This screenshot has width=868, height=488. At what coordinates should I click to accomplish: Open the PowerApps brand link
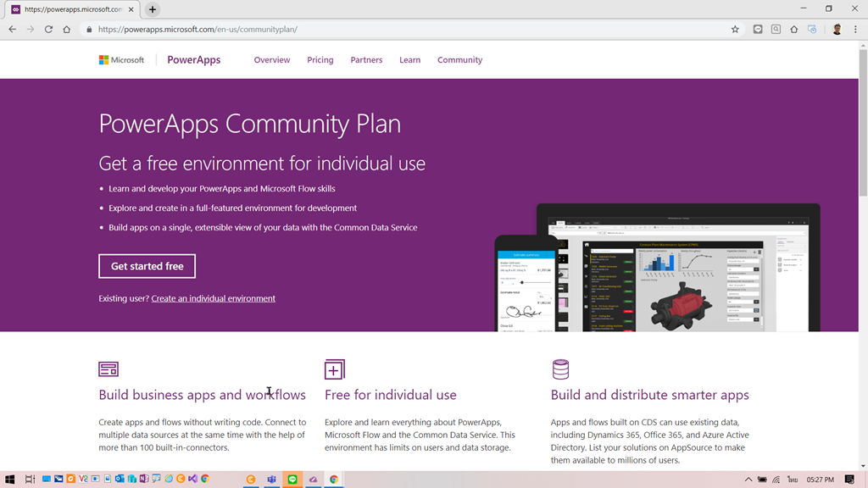tap(194, 60)
